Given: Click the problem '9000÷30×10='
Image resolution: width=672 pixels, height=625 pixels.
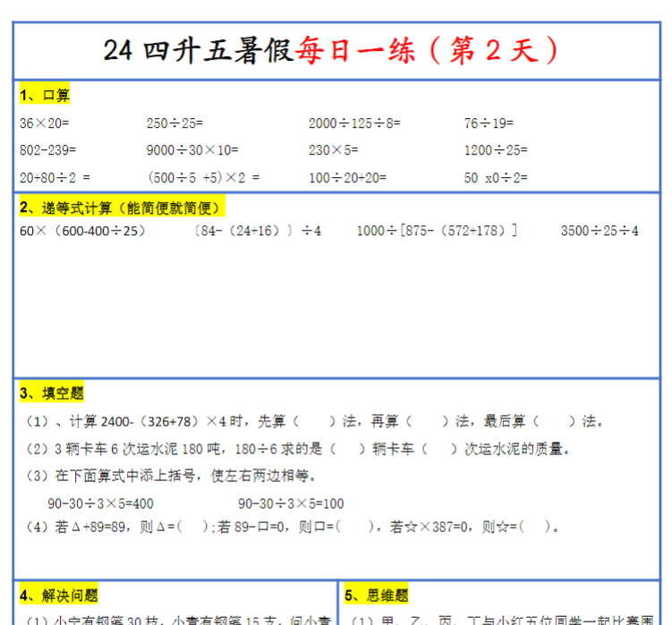Looking at the screenshot, I should coord(192,150).
